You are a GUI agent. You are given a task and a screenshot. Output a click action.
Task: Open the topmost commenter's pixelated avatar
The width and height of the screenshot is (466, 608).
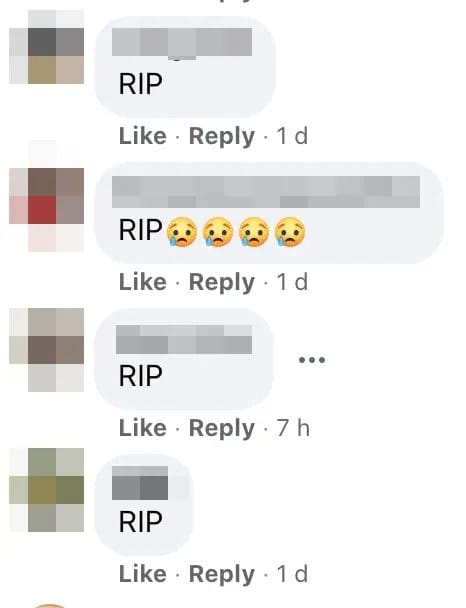coord(47,47)
